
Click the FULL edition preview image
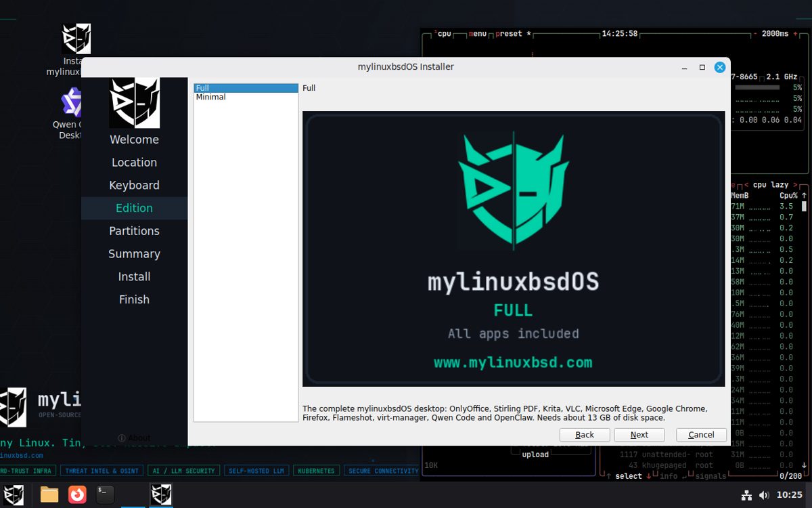tap(514, 249)
